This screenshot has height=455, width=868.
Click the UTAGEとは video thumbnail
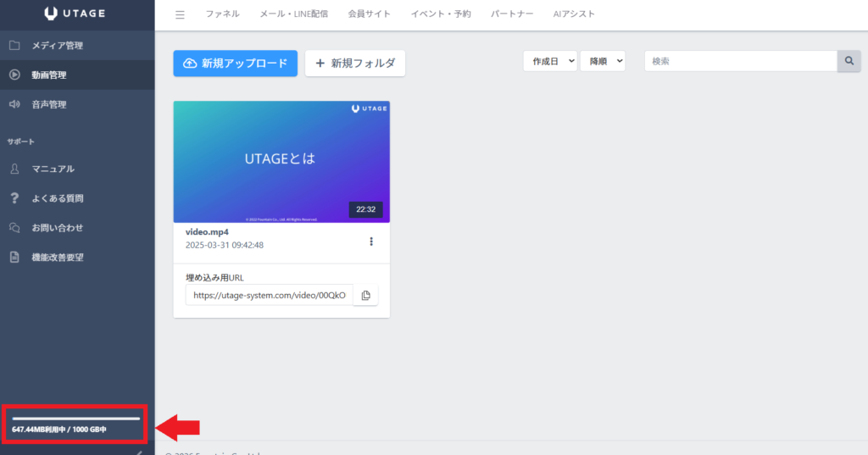point(281,161)
